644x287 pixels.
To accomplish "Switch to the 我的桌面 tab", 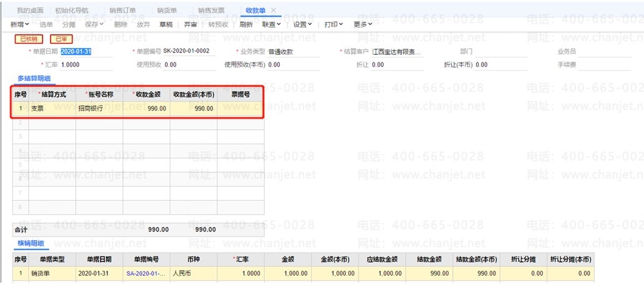I will [x=30, y=10].
